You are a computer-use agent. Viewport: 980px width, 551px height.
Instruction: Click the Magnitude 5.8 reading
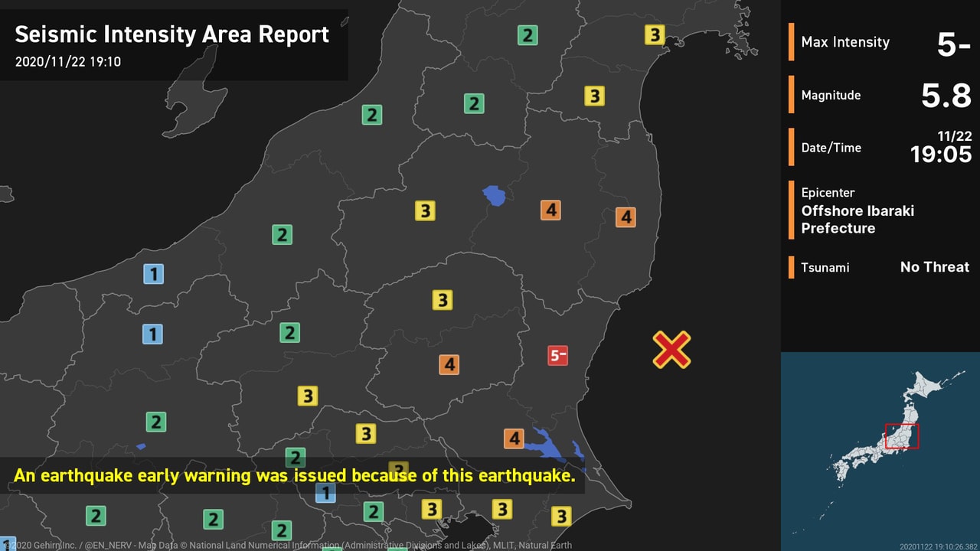click(946, 96)
